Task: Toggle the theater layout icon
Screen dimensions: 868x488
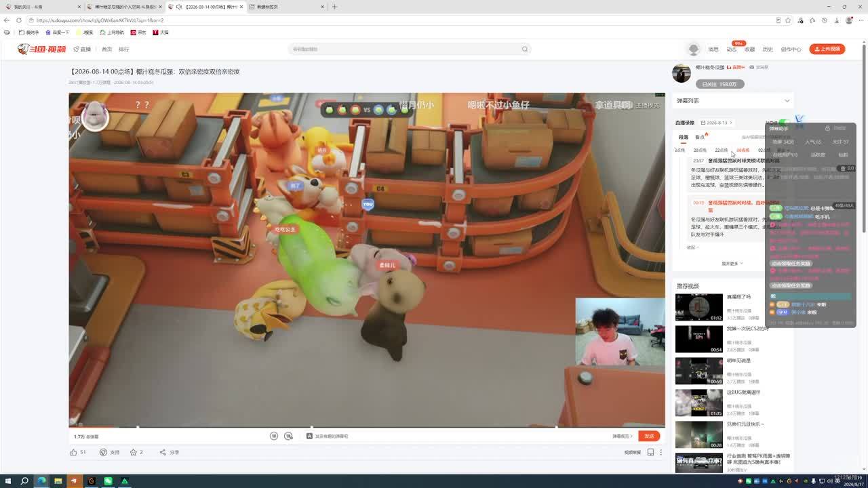Action: [650, 452]
